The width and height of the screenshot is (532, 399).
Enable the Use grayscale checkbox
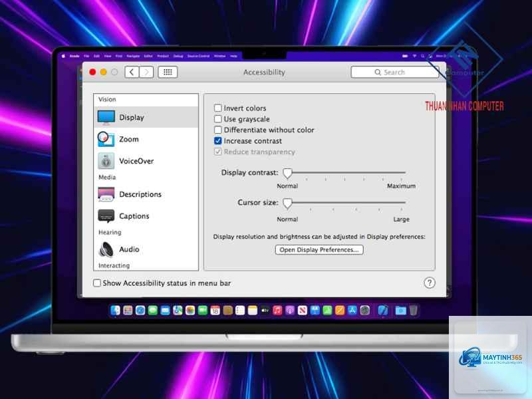click(x=218, y=119)
